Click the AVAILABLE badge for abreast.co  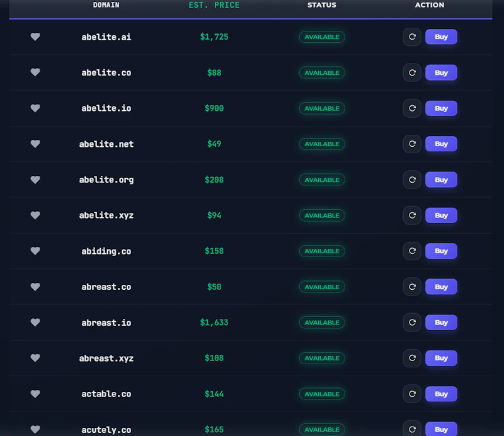[322, 287]
